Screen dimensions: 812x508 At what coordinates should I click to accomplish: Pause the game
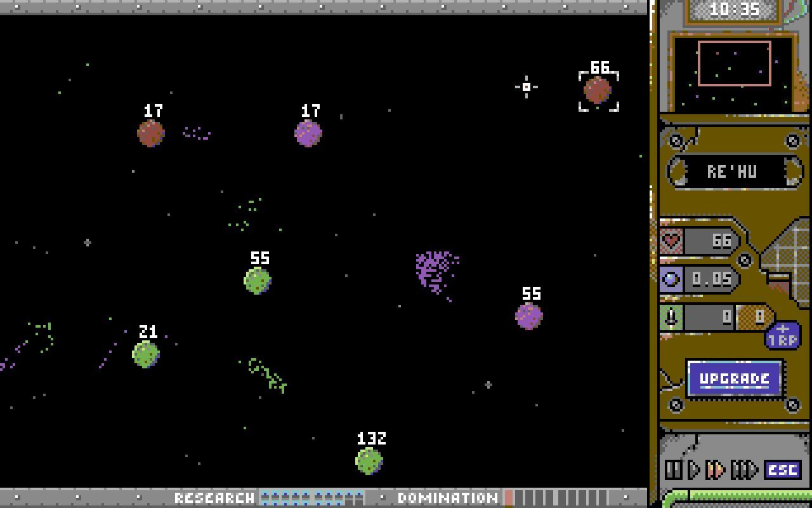coord(673,470)
